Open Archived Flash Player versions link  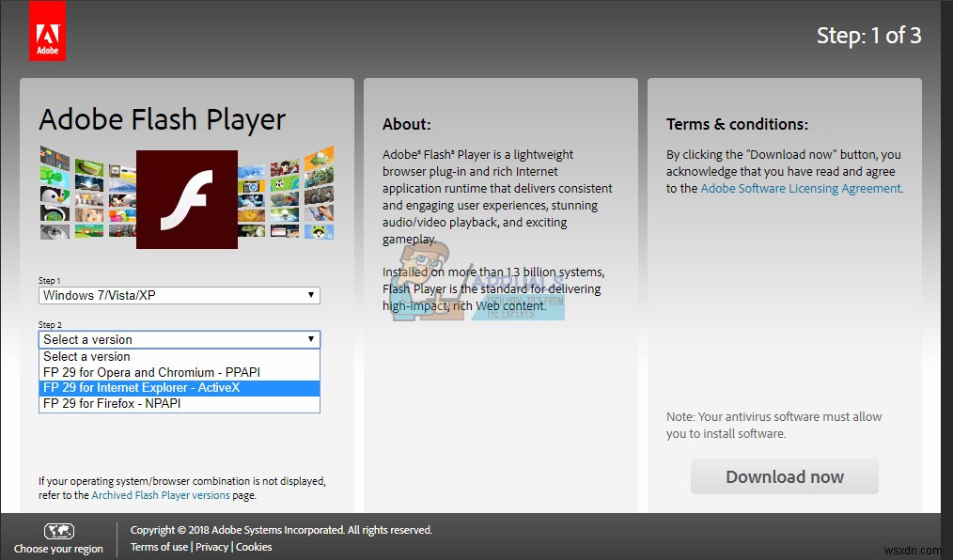(x=161, y=495)
